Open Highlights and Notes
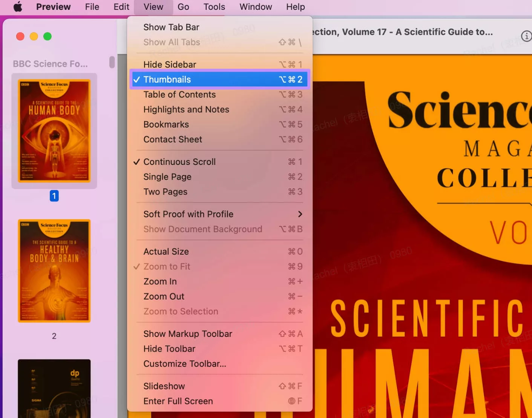The height and width of the screenshot is (418, 532). 186,109
